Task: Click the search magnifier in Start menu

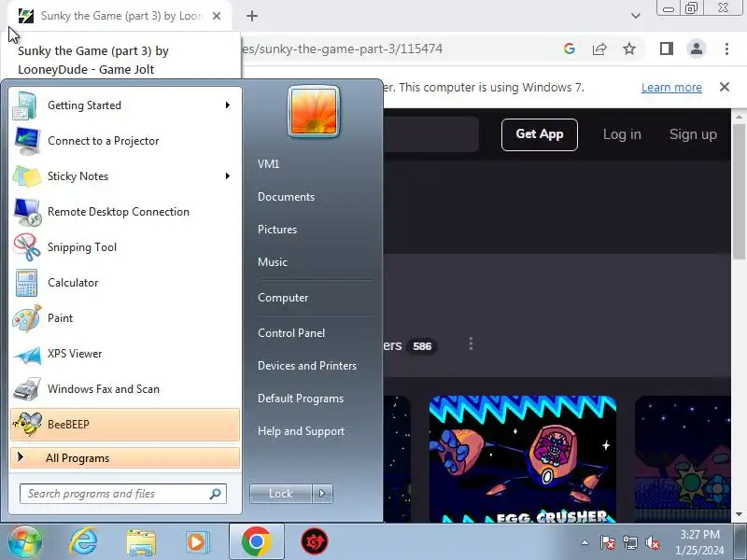Action: pos(215,494)
